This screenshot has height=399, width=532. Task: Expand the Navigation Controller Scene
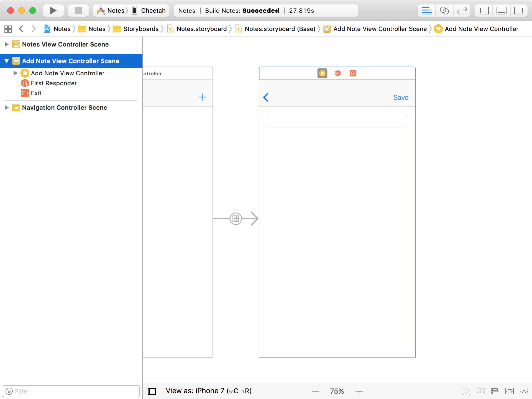[x=7, y=108]
